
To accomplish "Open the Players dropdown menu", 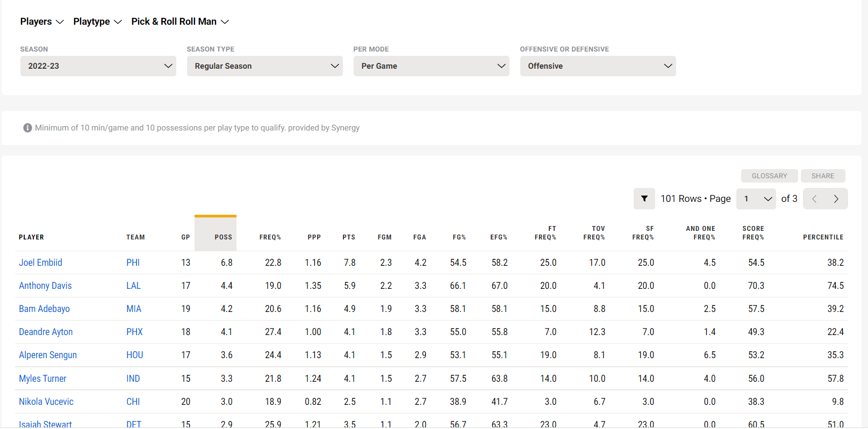I will tap(42, 21).
